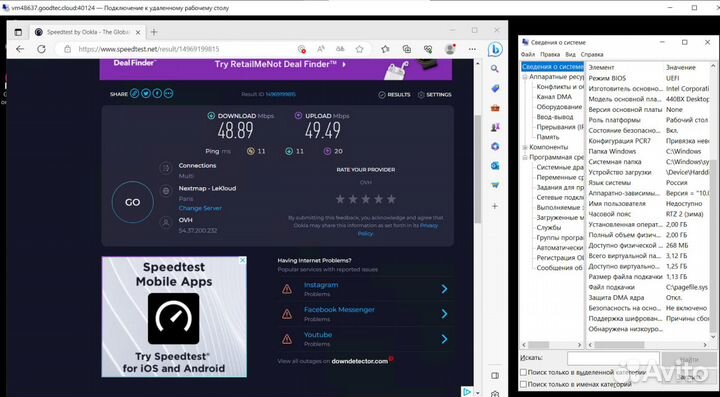720x397 pixels.
Task: Reload the Speedtest page
Action: [41, 49]
